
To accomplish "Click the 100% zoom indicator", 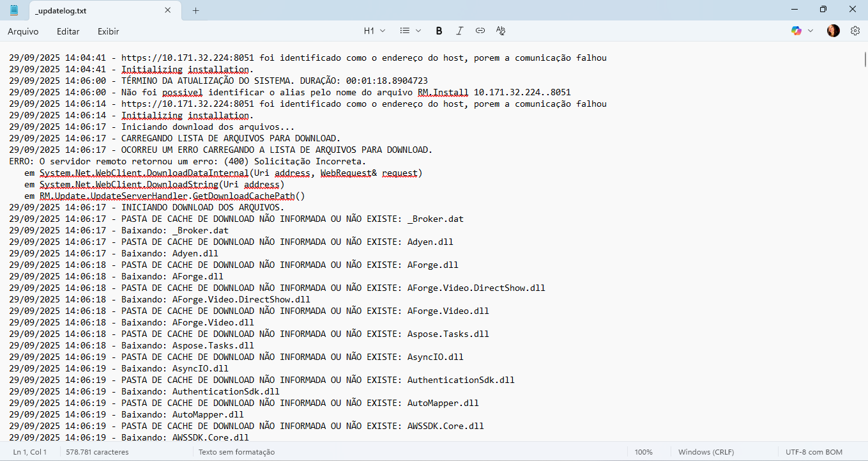I will [644, 452].
